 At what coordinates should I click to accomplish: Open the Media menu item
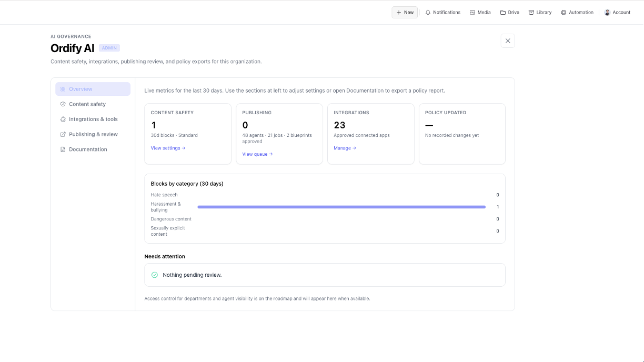(480, 12)
